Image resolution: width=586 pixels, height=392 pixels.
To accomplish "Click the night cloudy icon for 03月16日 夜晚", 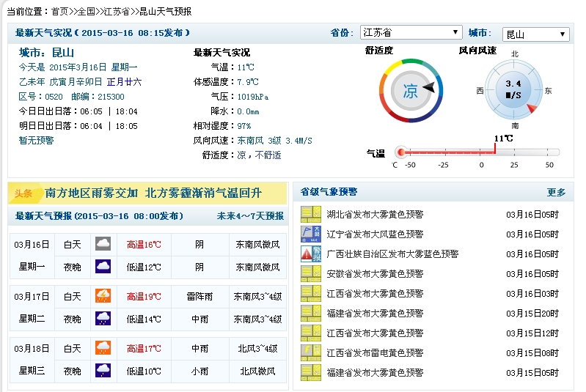I will [x=103, y=267].
